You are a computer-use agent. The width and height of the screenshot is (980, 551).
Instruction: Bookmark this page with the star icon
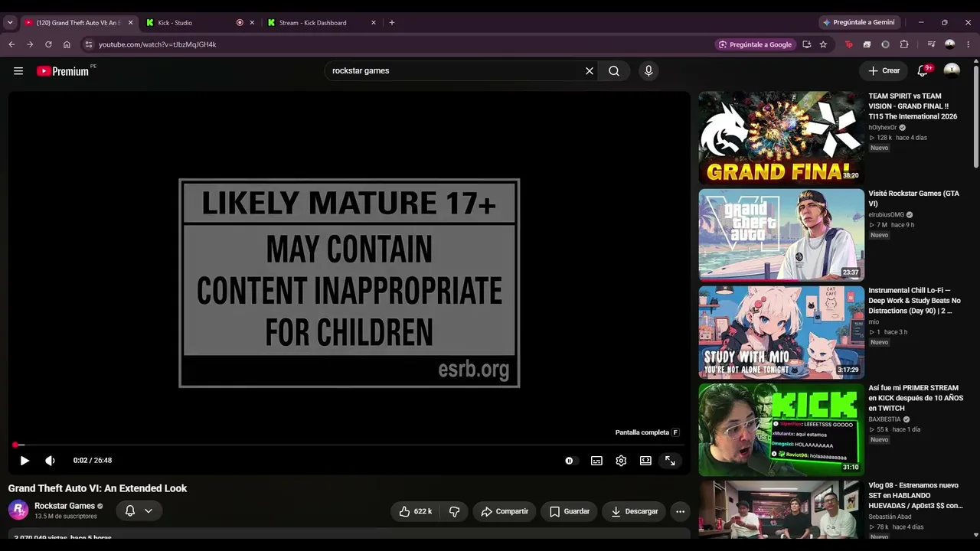click(x=823, y=44)
